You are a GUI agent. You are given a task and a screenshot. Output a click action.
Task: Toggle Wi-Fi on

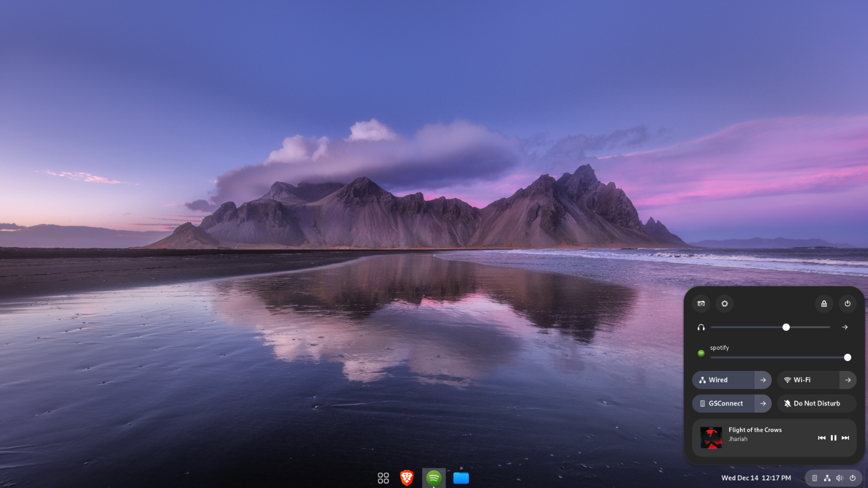808,380
